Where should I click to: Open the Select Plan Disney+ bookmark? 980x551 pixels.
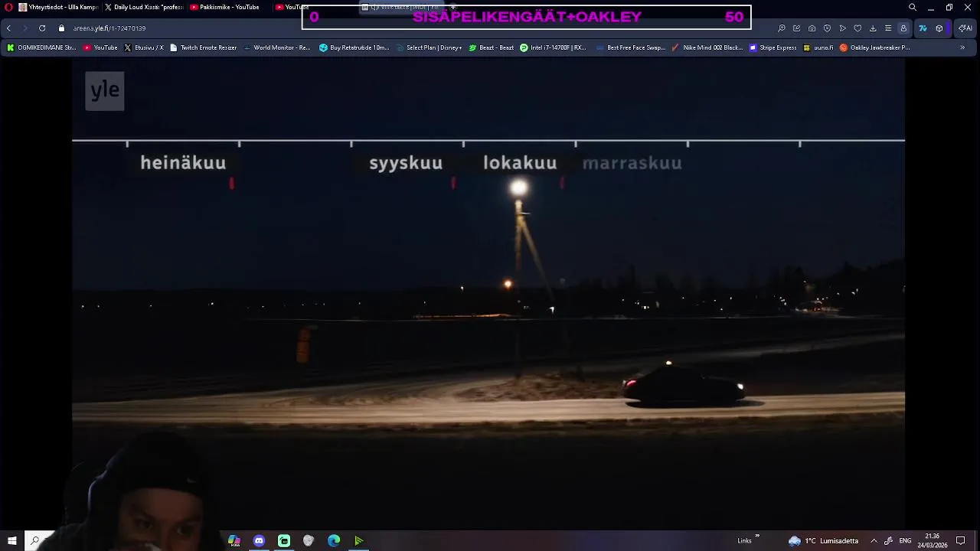click(429, 47)
